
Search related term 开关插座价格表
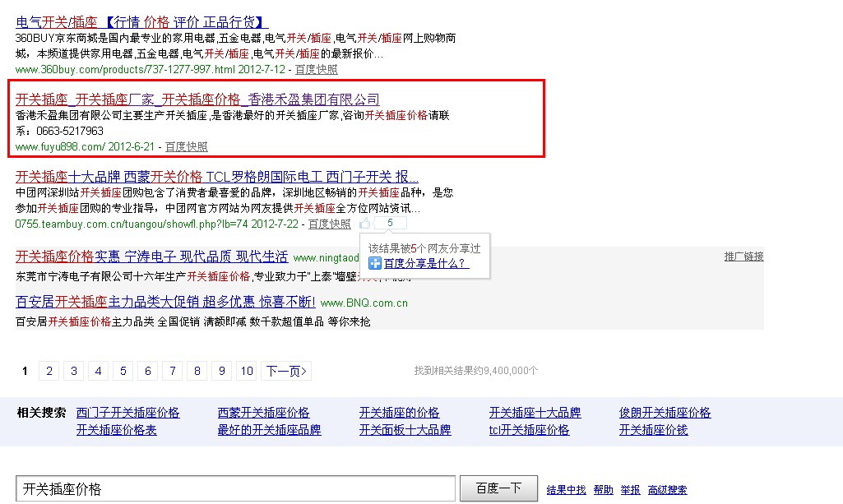[117, 430]
